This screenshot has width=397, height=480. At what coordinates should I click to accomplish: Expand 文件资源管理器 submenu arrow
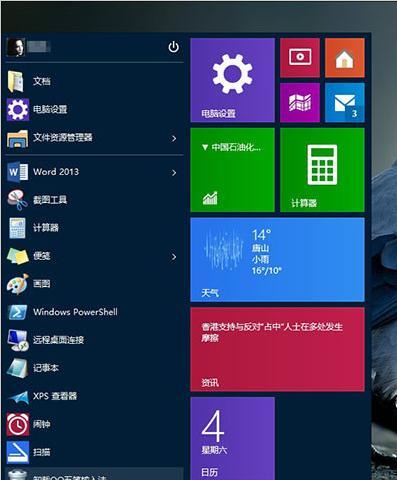[174, 138]
